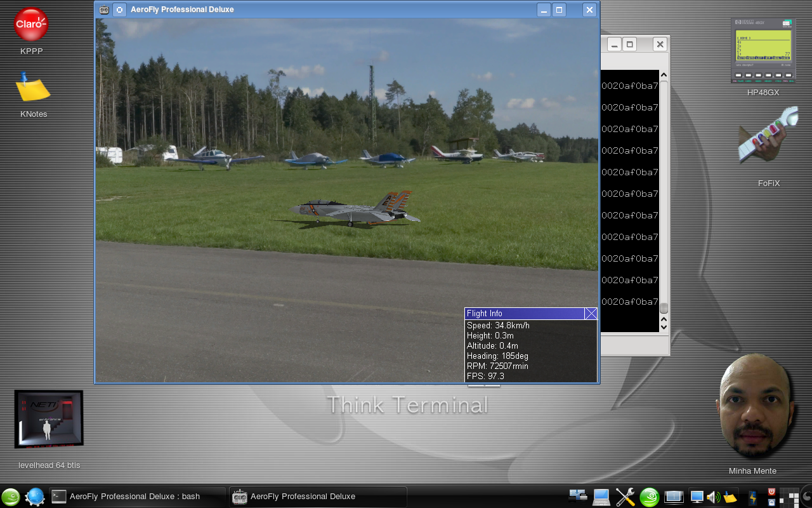Image resolution: width=812 pixels, height=508 pixels.
Task: Click the terminal's vertical scrollbar handle
Action: pyautogui.click(x=664, y=308)
